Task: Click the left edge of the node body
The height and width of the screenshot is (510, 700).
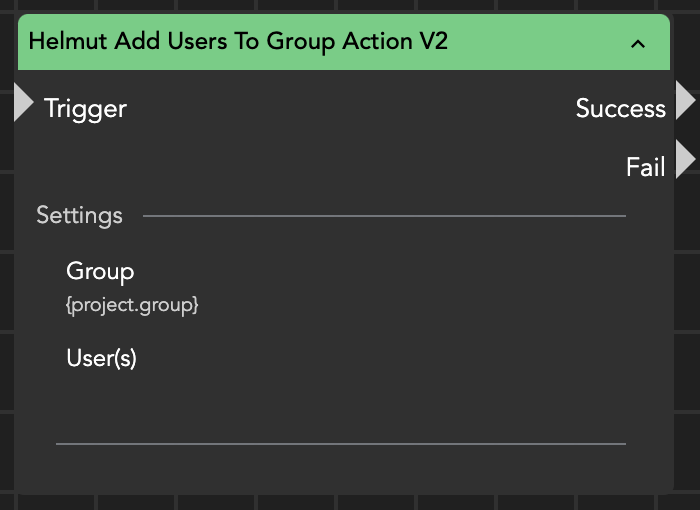Action: (x=20, y=300)
